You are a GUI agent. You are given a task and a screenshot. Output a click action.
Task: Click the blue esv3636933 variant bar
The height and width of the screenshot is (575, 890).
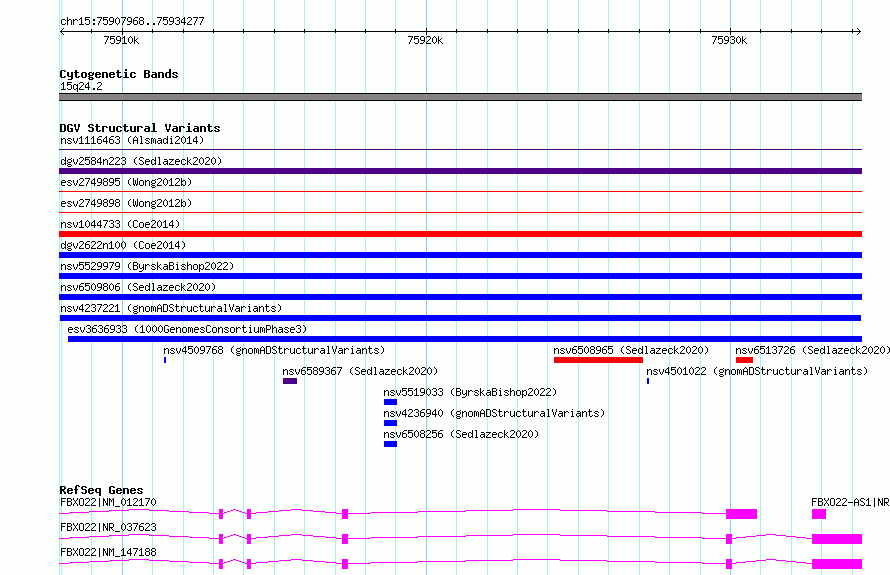[x=465, y=339]
